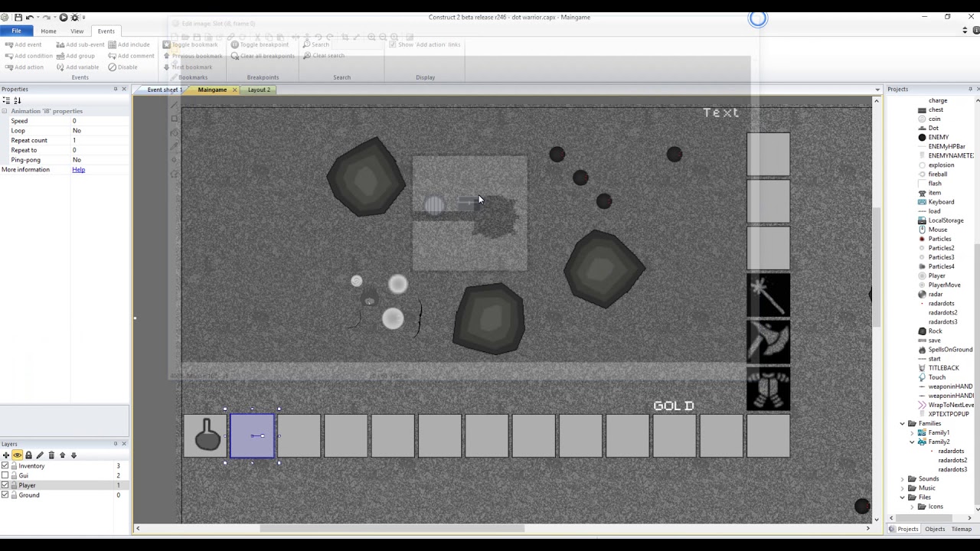The width and height of the screenshot is (980, 551).
Task: Open the Layout 2 tab
Action: pos(259,90)
